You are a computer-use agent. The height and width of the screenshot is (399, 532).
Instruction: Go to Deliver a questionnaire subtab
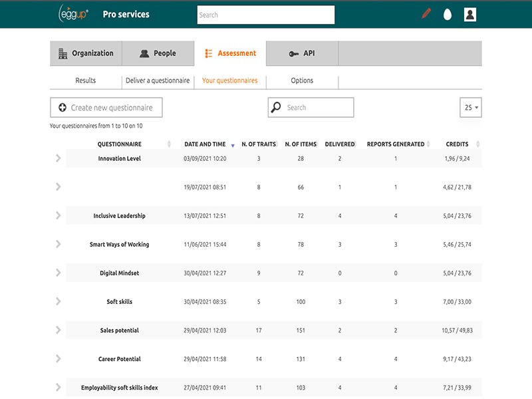[158, 80]
